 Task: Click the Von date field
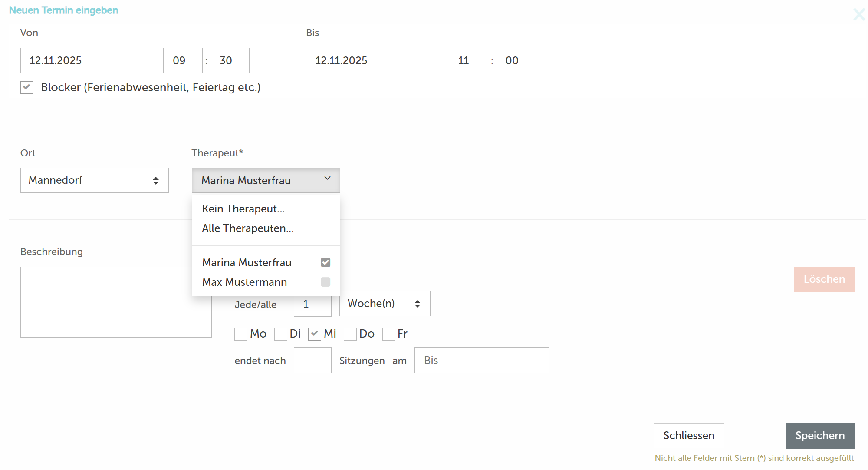(x=80, y=61)
